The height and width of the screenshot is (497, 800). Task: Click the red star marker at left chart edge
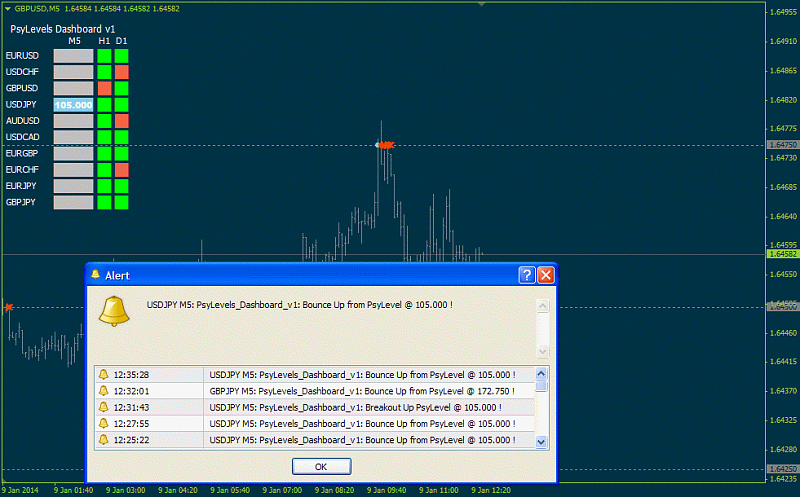point(9,307)
